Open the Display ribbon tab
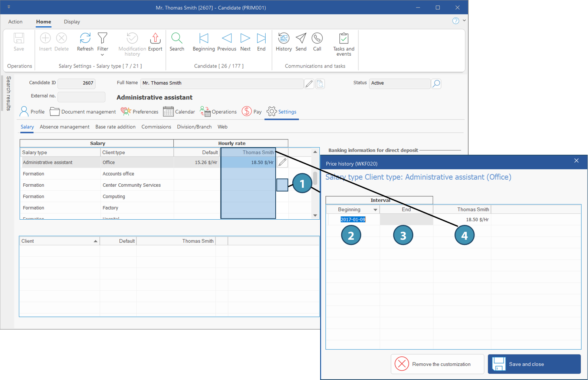This screenshot has width=588, height=380. (x=72, y=22)
